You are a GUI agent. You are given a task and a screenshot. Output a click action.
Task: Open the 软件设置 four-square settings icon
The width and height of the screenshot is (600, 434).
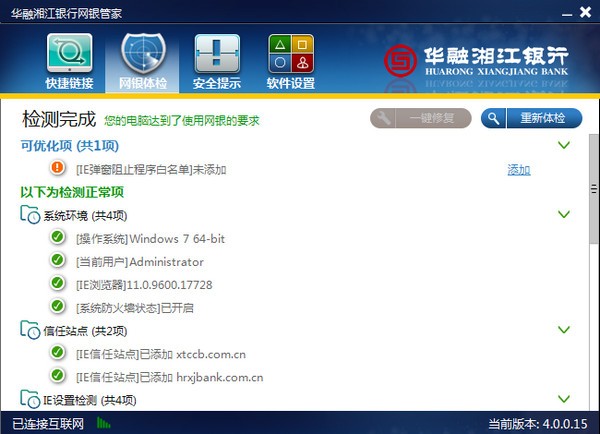point(291,53)
